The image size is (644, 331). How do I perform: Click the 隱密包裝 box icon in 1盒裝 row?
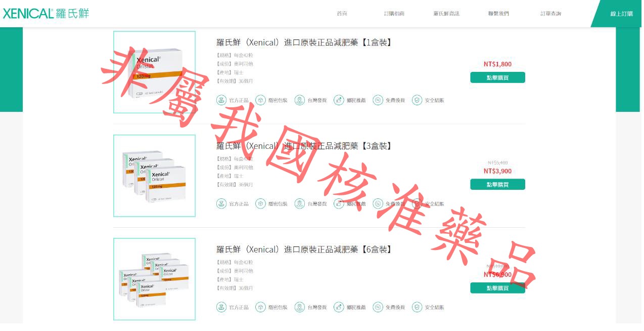[260, 100]
